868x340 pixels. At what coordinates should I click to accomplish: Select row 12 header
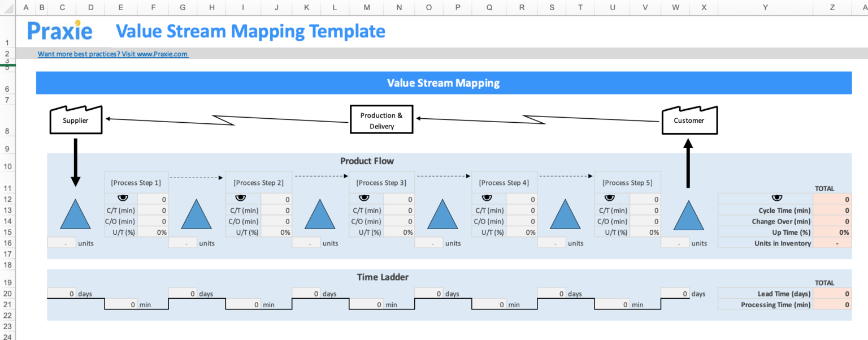click(7, 199)
